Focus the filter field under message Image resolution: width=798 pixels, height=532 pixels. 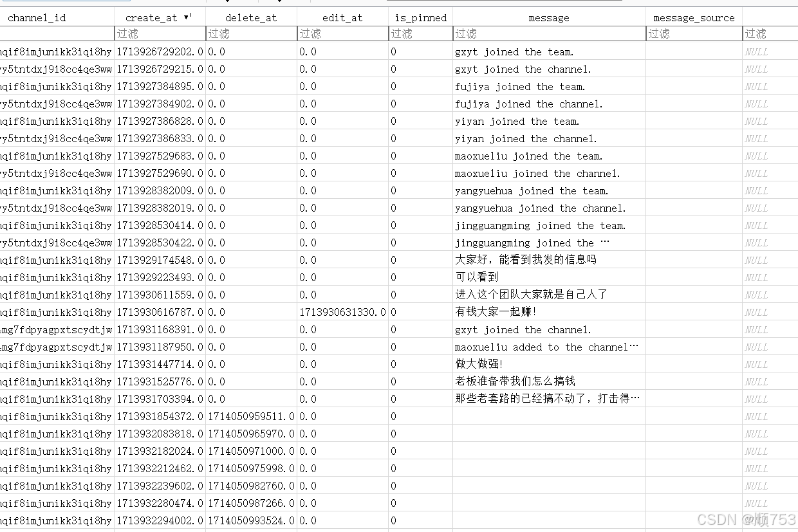pos(549,33)
